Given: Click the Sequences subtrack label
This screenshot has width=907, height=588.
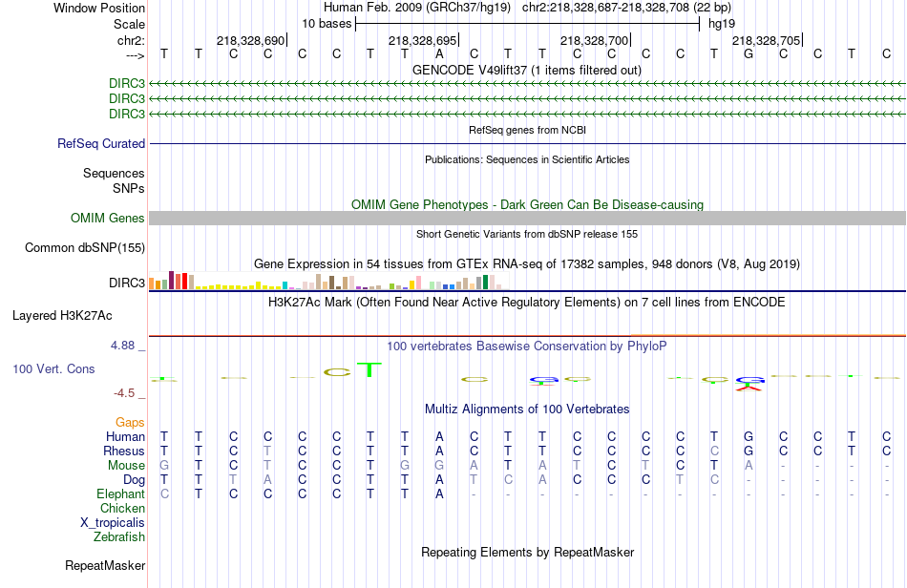Looking at the screenshot, I should [x=114, y=173].
